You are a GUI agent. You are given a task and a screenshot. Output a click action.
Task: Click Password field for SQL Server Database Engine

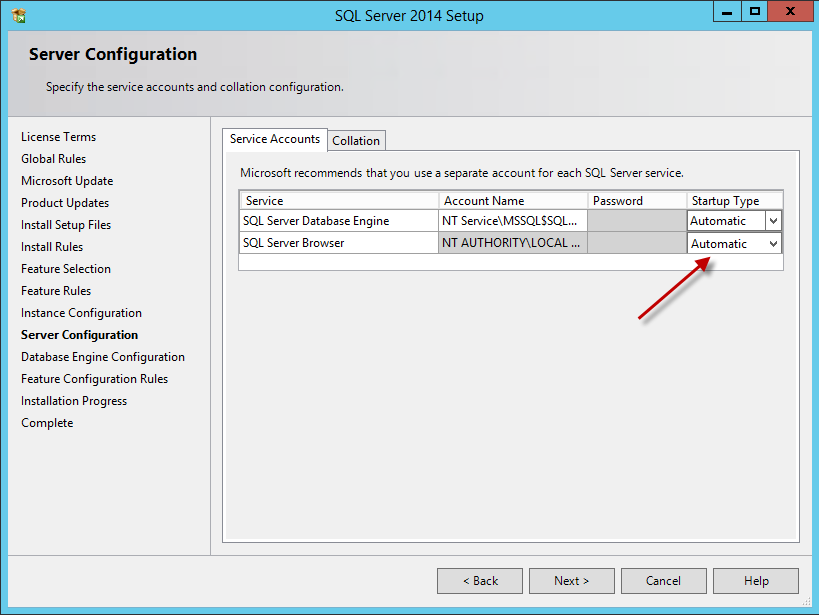pos(637,221)
